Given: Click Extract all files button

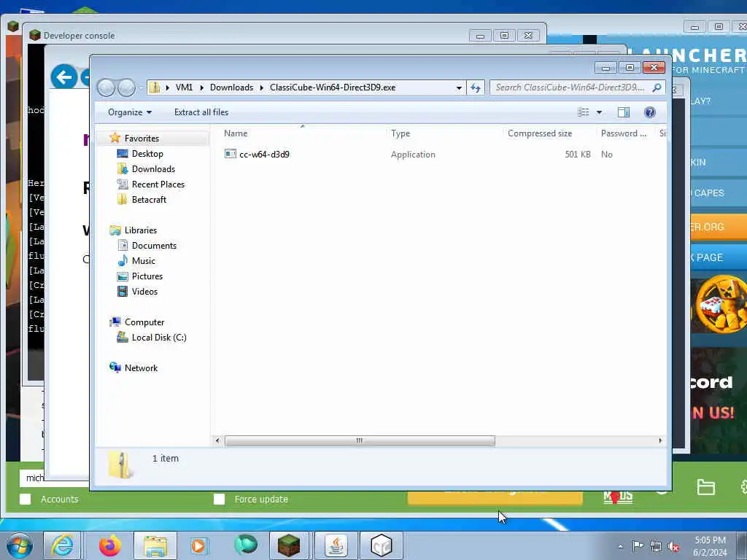Looking at the screenshot, I should click(x=201, y=112).
